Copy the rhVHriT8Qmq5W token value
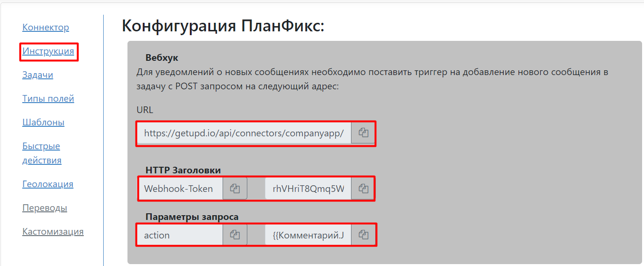 pyautogui.click(x=363, y=189)
